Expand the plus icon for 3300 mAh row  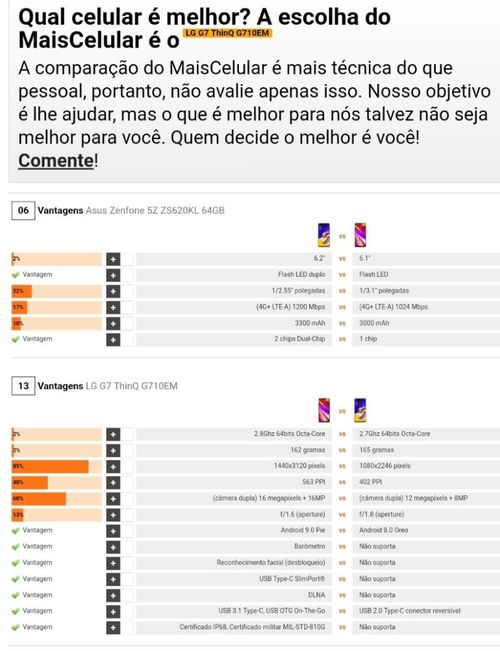(x=113, y=323)
